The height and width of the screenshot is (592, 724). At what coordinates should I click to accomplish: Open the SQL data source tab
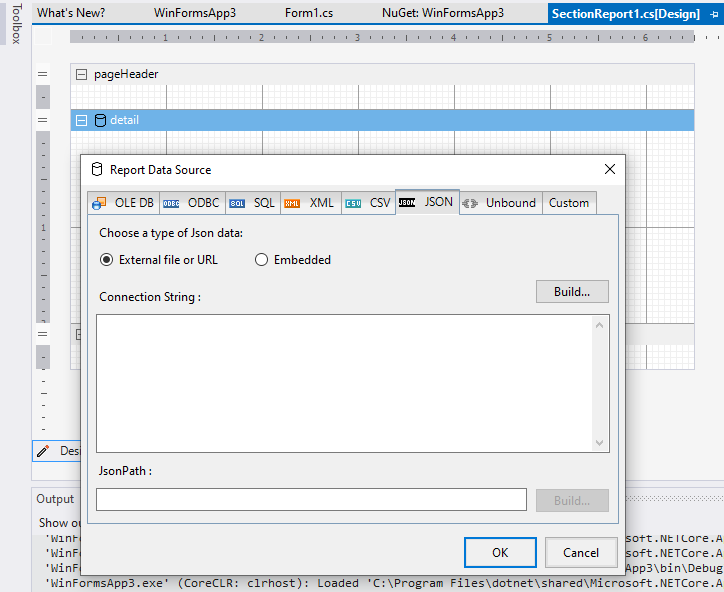pos(253,202)
